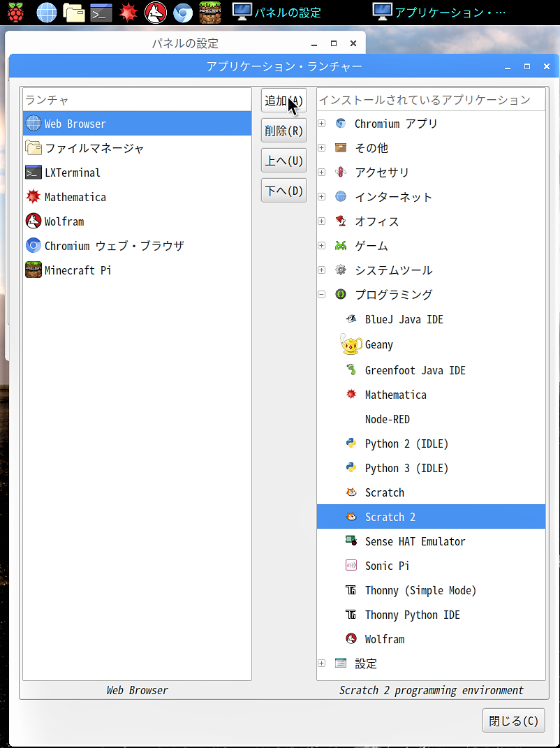Viewport: 560px width, 748px height.
Task: Minimize the パネルの設定 window
Action: pos(314,44)
